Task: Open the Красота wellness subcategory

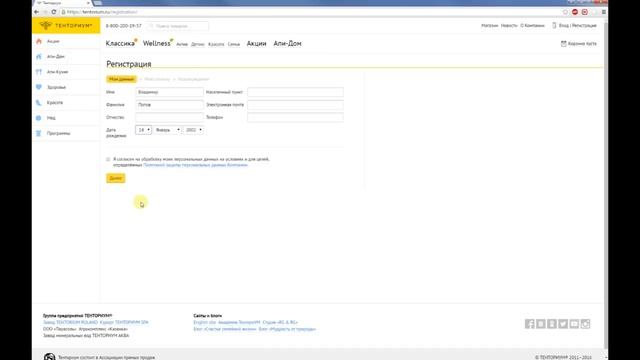Action: tap(216, 44)
